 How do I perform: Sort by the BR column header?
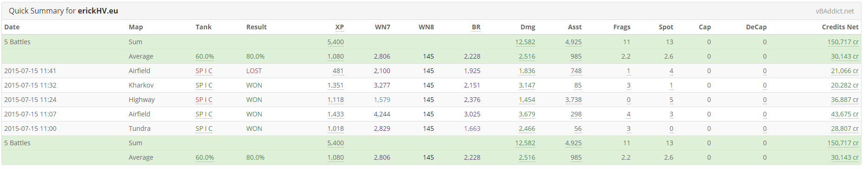pyautogui.click(x=476, y=27)
